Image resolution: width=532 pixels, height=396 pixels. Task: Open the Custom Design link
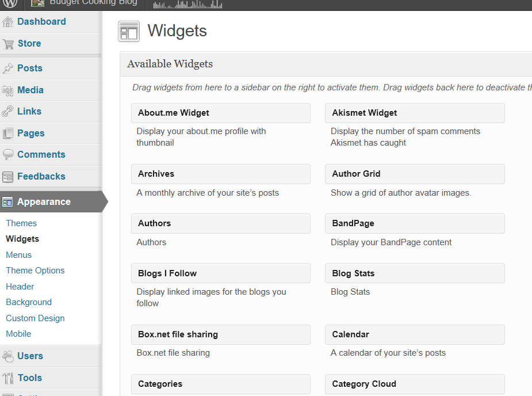tap(35, 318)
